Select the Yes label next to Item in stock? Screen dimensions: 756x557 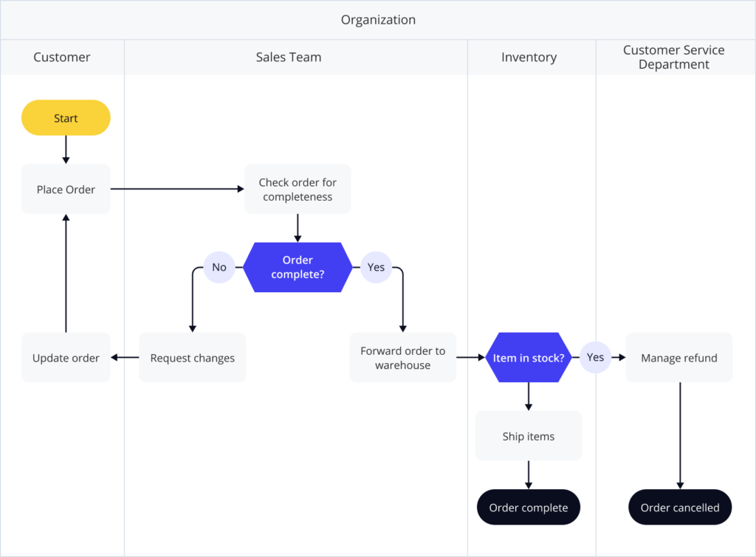(x=595, y=358)
